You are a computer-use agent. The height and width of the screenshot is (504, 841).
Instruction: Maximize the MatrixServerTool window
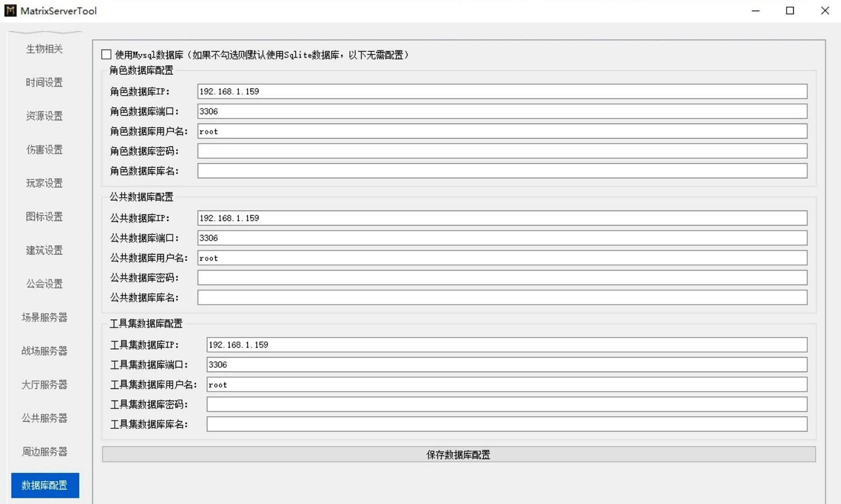pos(790,11)
